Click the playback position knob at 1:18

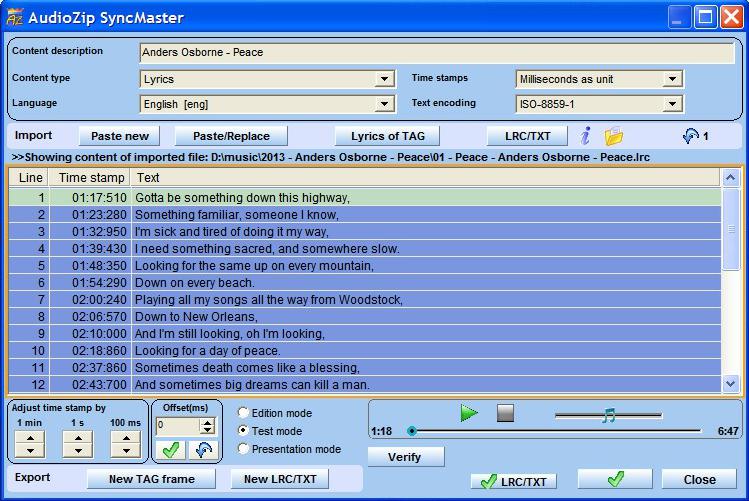pyautogui.click(x=412, y=431)
